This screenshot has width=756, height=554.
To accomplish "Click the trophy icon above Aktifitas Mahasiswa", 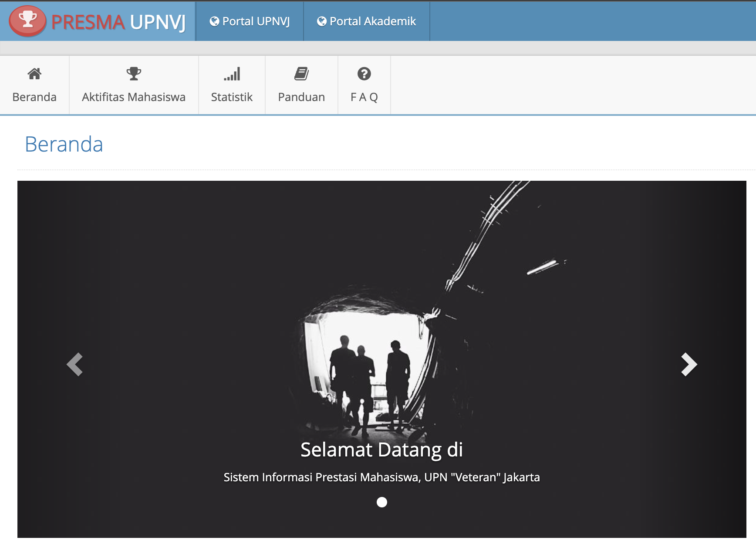I will (x=134, y=74).
